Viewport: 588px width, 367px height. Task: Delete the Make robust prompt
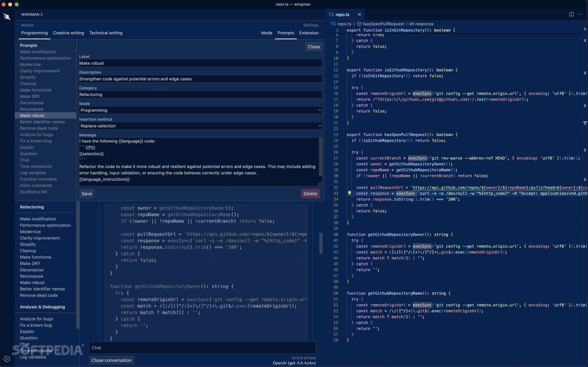(x=310, y=194)
